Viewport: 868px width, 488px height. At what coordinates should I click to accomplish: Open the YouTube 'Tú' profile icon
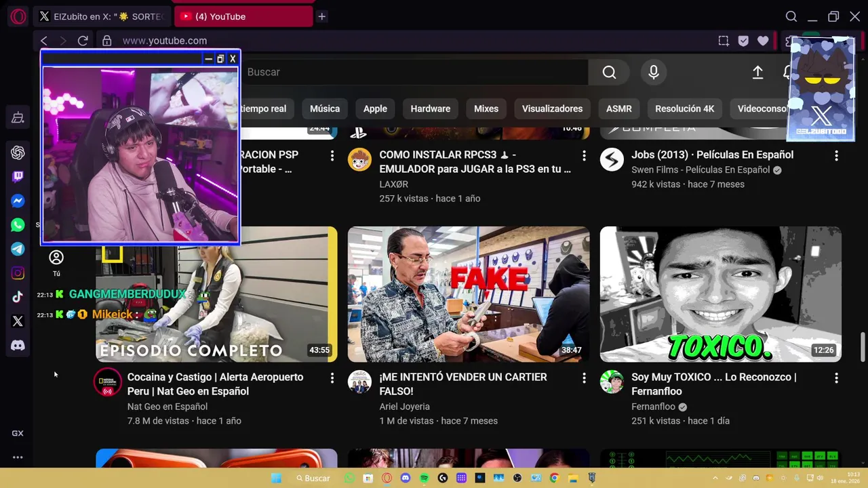click(x=56, y=263)
